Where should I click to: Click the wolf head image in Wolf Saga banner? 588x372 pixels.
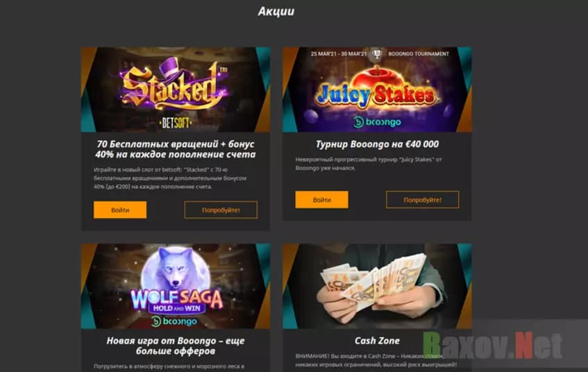pyautogui.click(x=175, y=268)
